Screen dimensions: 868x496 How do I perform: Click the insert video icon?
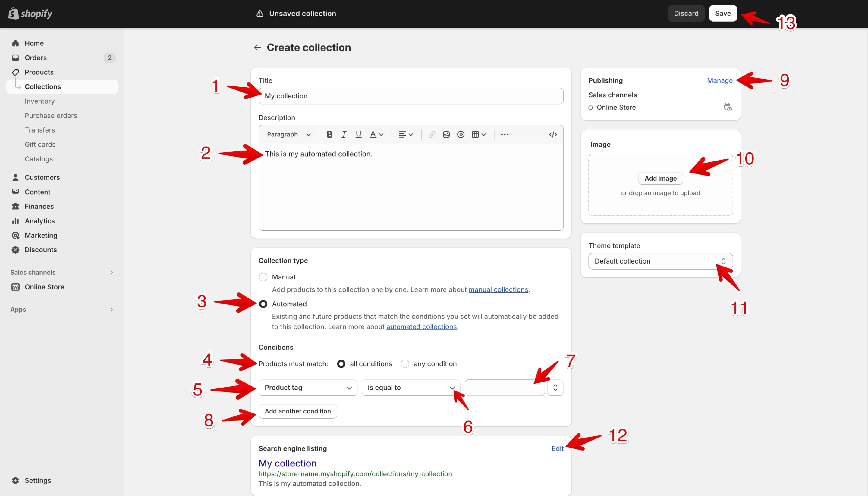pyautogui.click(x=461, y=134)
